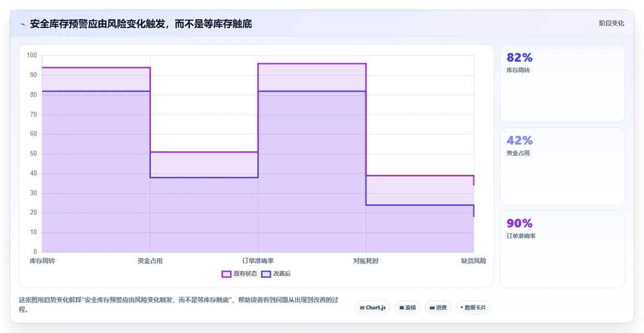Click the 进度 tag button
Image resolution: width=644 pixels, height=333 pixels.
pyautogui.click(x=438, y=307)
